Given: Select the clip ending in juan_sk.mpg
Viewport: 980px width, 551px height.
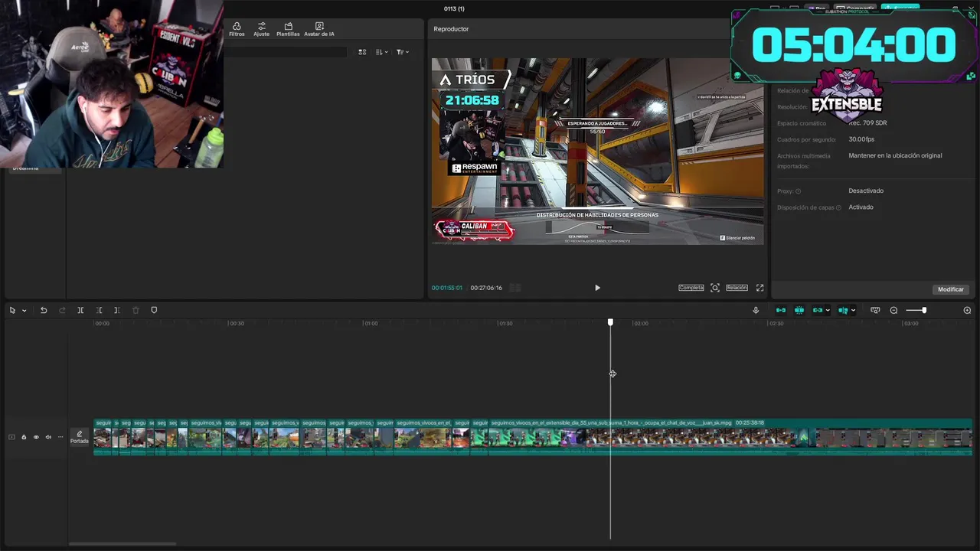Looking at the screenshot, I should [x=730, y=437].
